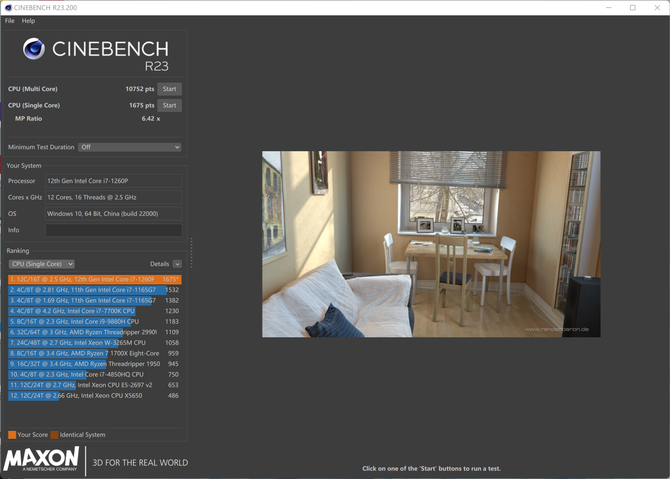Open the Minimum Test Duration dropdown
Image resolution: width=670 pixels, height=479 pixels.
(129, 147)
